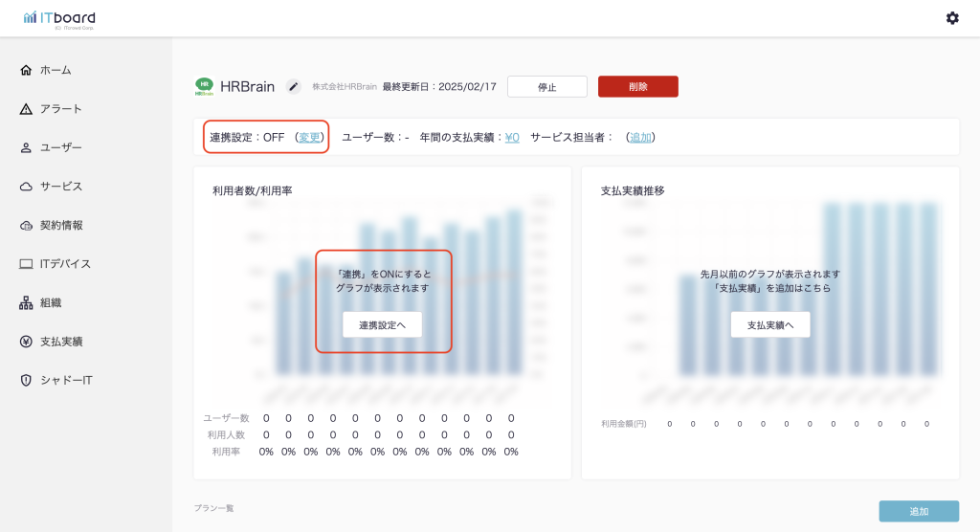
Task: Edit HRBrain name with pencil icon
Action: click(294, 87)
